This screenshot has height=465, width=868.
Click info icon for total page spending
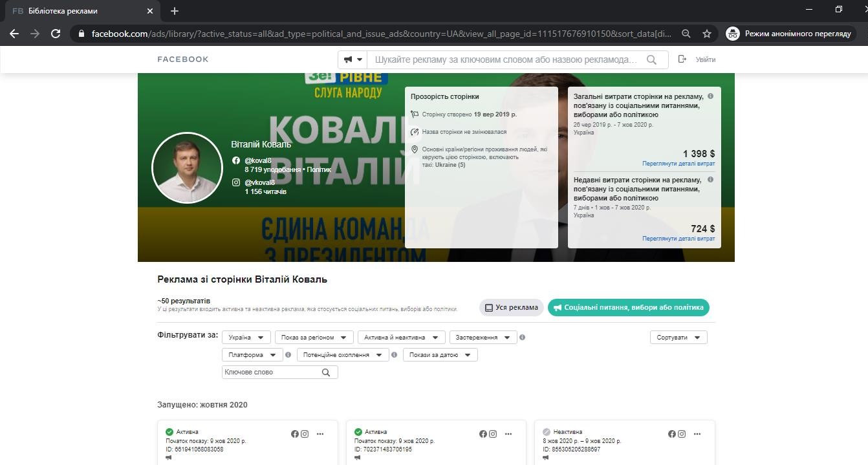pos(710,96)
